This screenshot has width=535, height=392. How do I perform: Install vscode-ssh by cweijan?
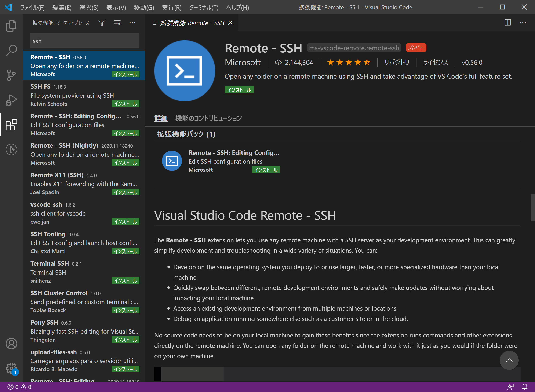125,222
